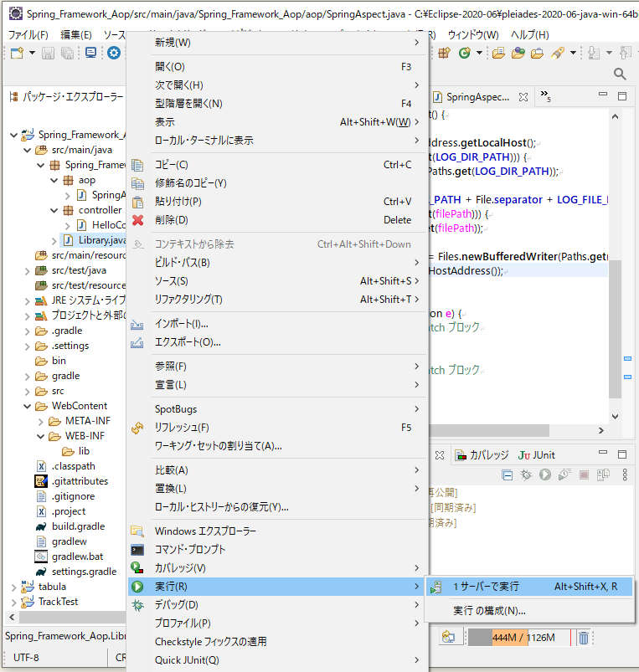Viewport: 639px width, 672px height.
Task: Choose コマンド・プロンプト menu entry
Action: tap(278, 550)
